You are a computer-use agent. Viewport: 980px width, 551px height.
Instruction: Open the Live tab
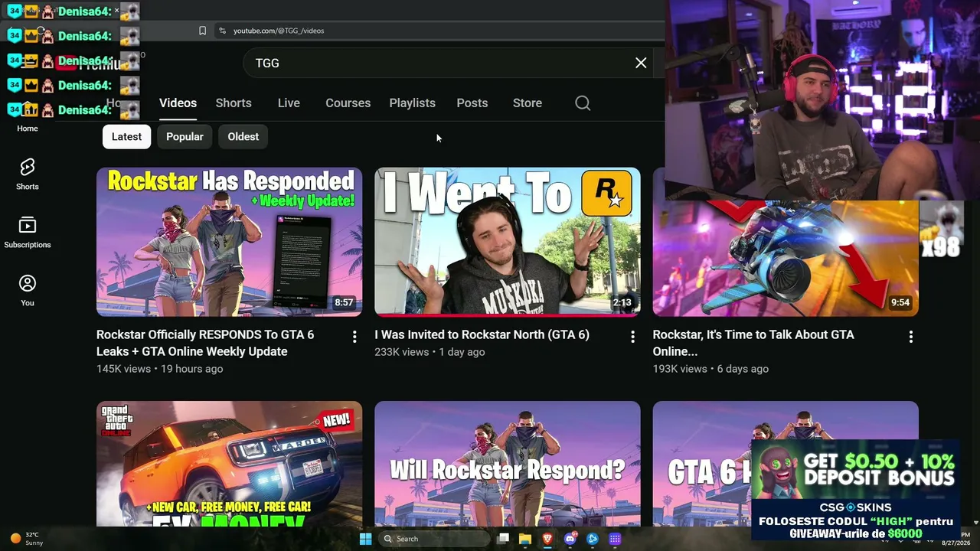click(x=289, y=103)
